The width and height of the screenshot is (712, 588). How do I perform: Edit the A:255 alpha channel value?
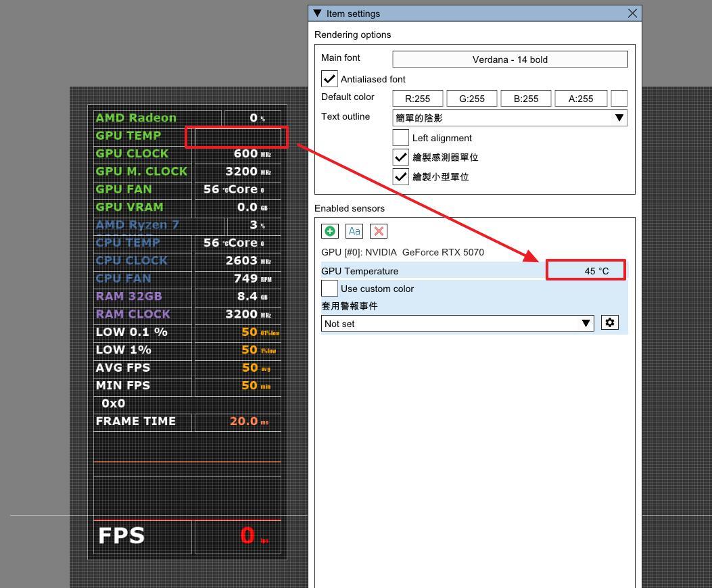tap(580, 98)
